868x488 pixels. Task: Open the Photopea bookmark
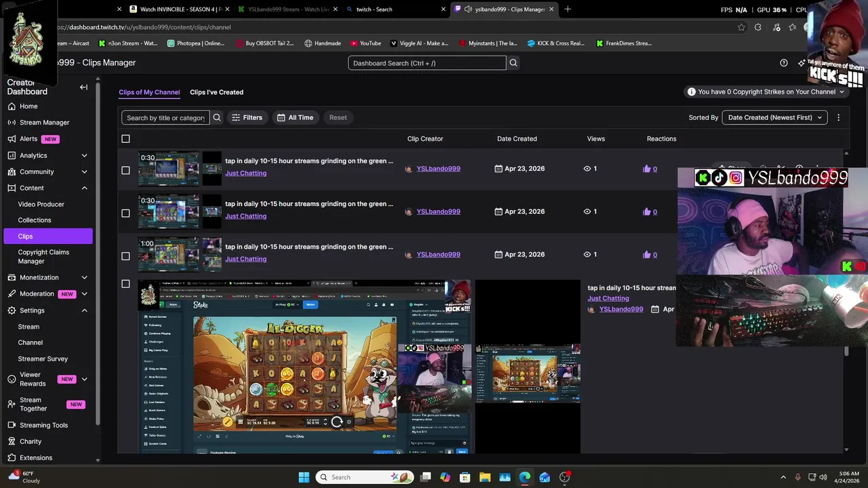[x=195, y=43]
